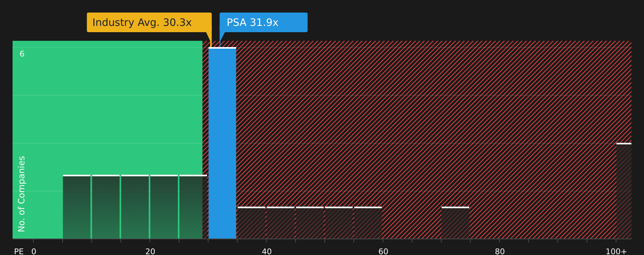Click the x-axis label 0
Screen dimensions: 644x255
[34, 251]
